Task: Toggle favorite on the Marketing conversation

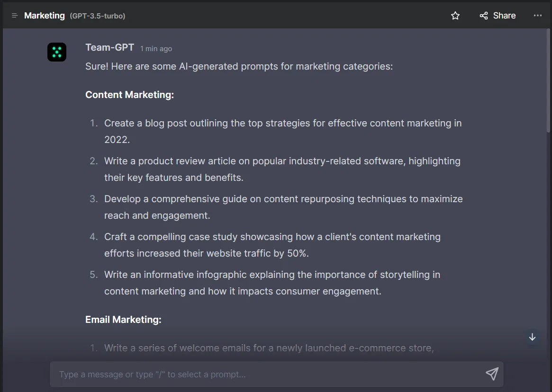Action: (x=455, y=15)
